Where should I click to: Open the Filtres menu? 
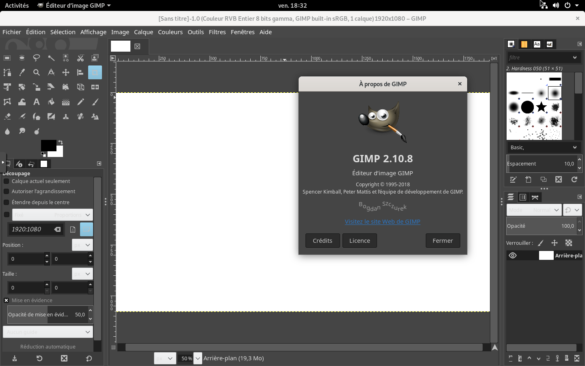tap(217, 32)
